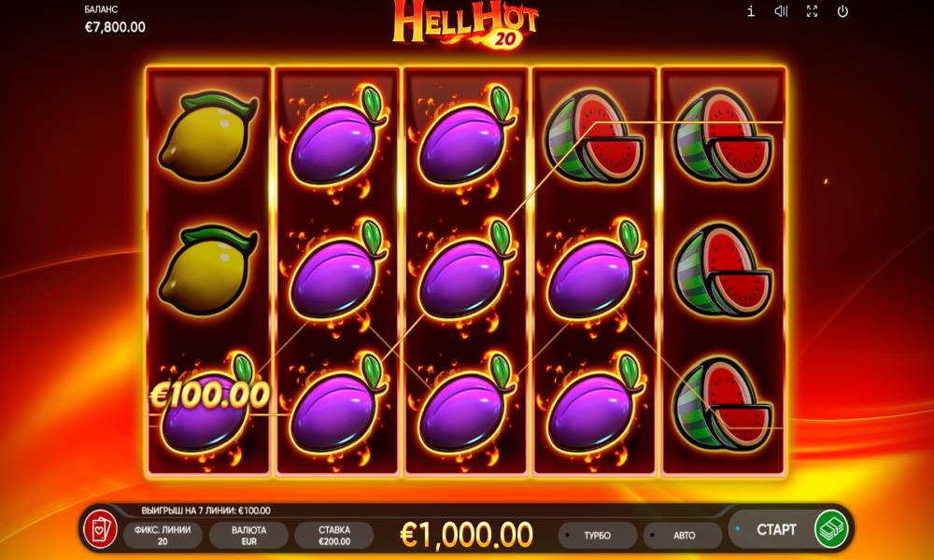Mute the game sound
This screenshot has height=560, width=934.
pyautogui.click(x=781, y=11)
